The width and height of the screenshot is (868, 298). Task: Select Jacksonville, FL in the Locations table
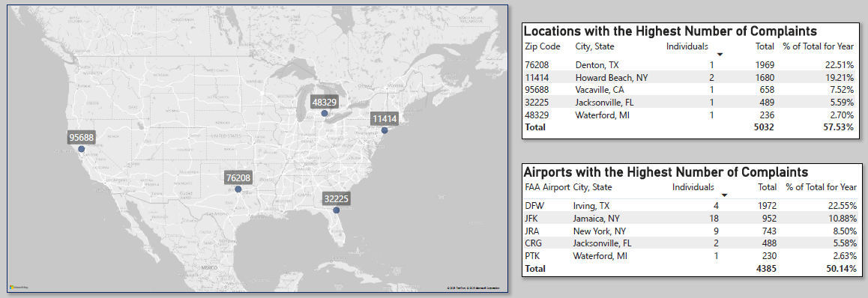[604, 103]
